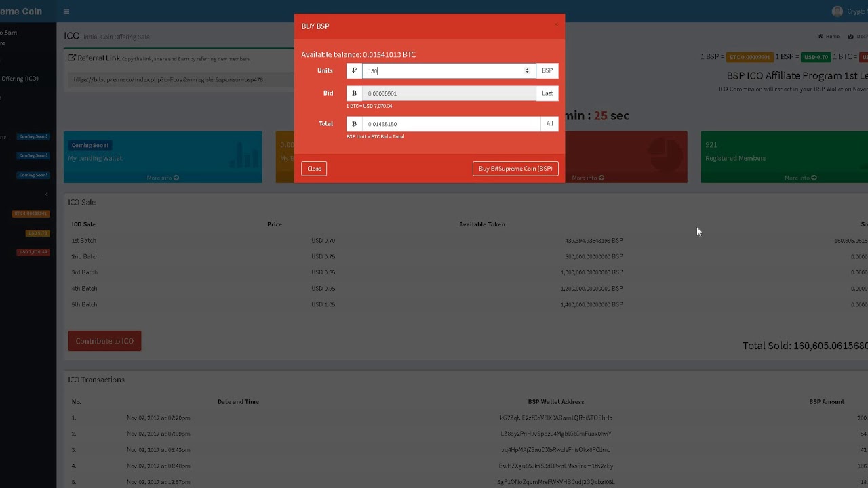Click the USD 7,070.34 sidebar badge
The width and height of the screenshot is (868, 488).
tap(33, 252)
